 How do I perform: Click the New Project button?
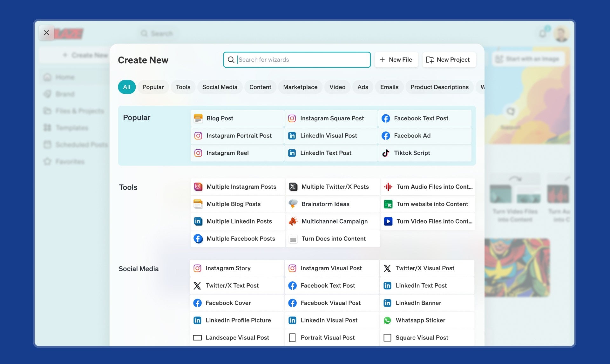click(449, 60)
